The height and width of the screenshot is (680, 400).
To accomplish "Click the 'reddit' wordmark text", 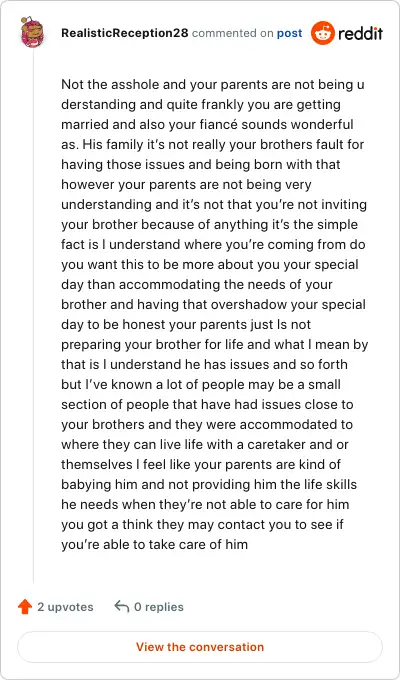I will pos(360,33).
